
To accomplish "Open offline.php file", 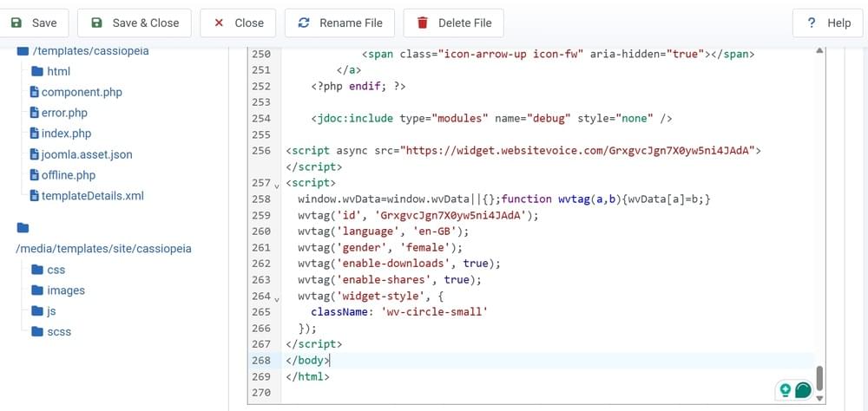I will 69,175.
